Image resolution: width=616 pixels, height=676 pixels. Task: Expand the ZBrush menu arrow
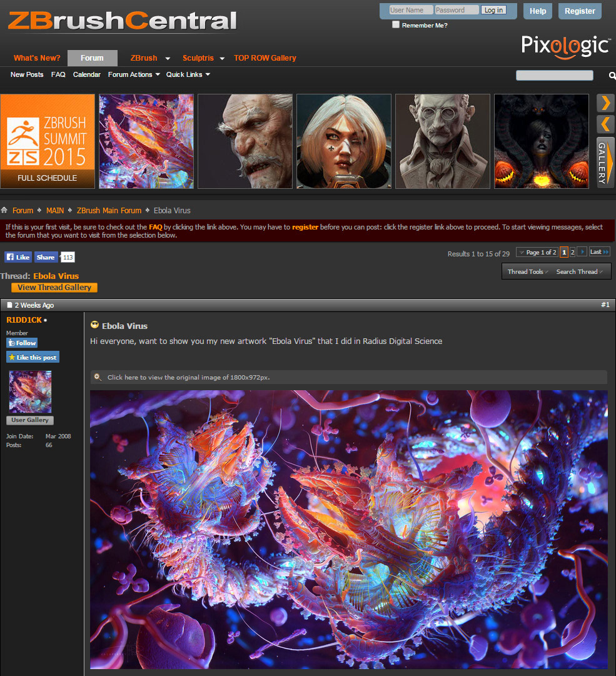point(168,59)
